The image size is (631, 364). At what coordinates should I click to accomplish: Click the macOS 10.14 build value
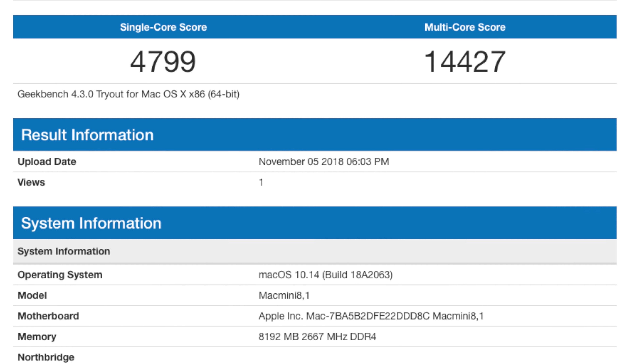(326, 275)
